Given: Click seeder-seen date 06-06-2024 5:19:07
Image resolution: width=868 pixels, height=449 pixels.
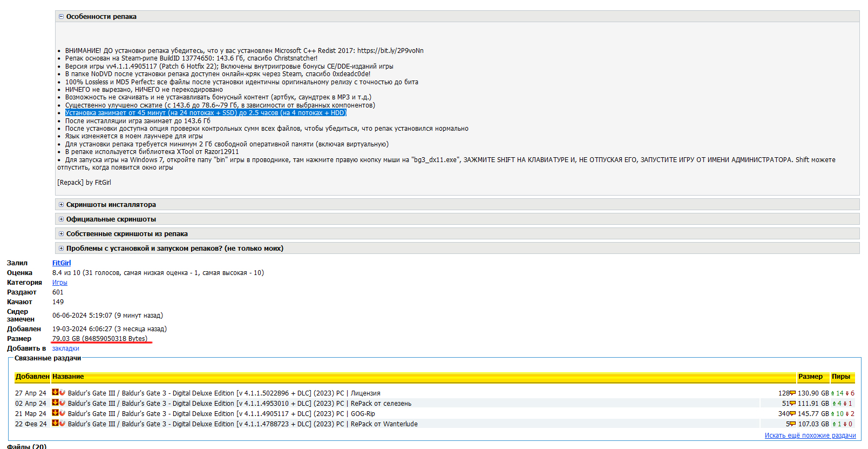Looking at the screenshot, I should point(82,316).
